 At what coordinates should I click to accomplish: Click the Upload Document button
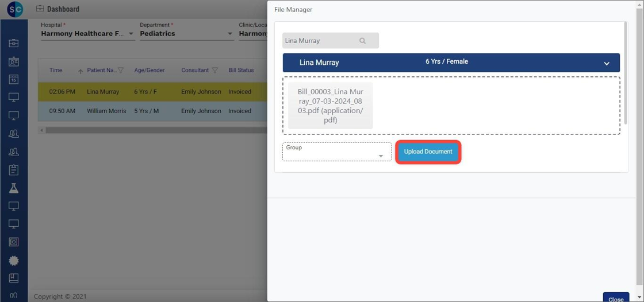click(428, 152)
